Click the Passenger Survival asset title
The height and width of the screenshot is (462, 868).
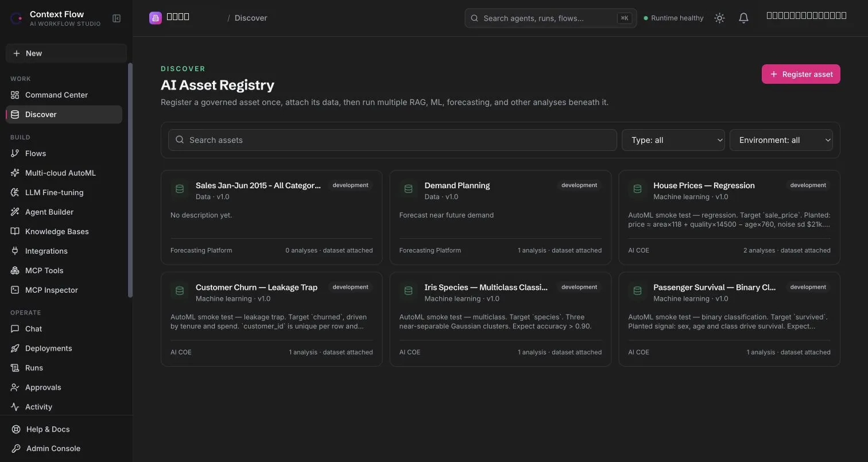(x=715, y=288)
